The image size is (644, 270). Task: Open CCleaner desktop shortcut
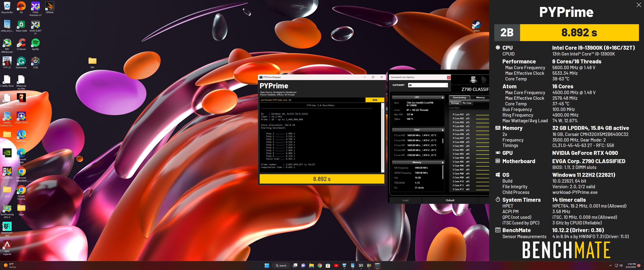tap(21, 44)
